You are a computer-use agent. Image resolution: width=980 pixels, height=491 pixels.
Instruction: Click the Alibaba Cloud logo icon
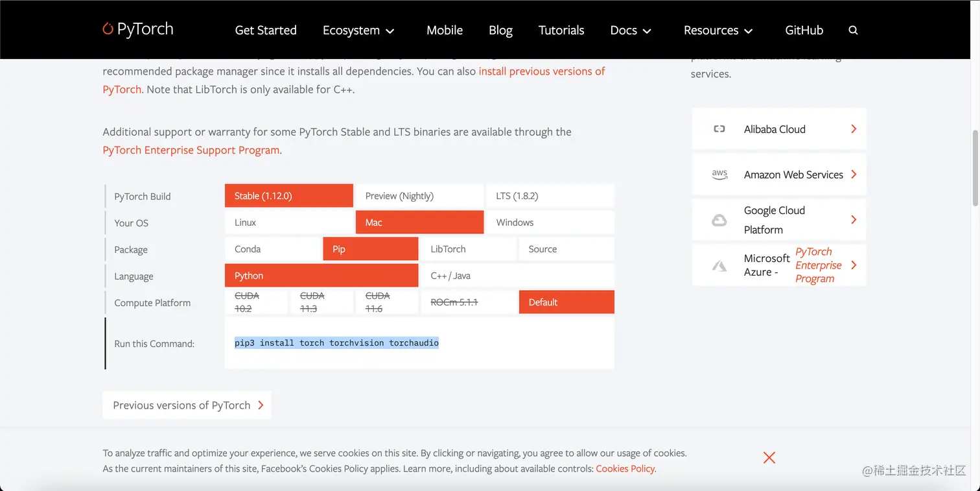click(719, 129)
